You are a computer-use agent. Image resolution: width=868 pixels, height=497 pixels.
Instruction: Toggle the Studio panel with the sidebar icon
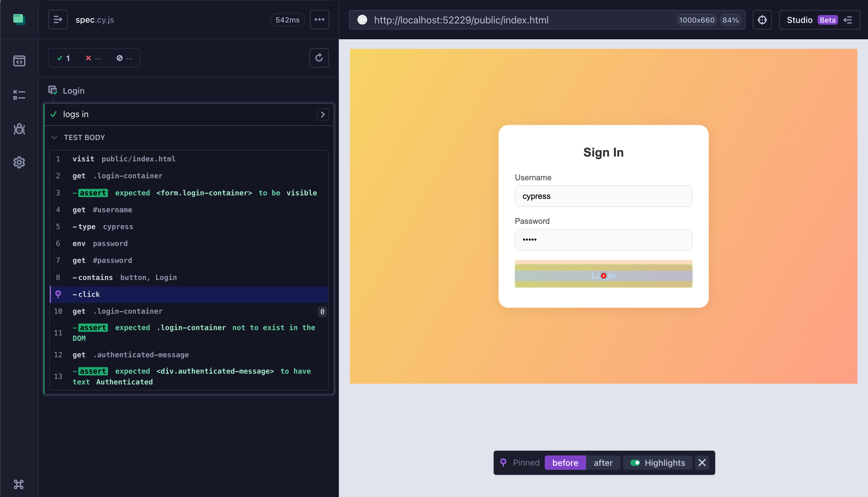(x=848, y=20)
